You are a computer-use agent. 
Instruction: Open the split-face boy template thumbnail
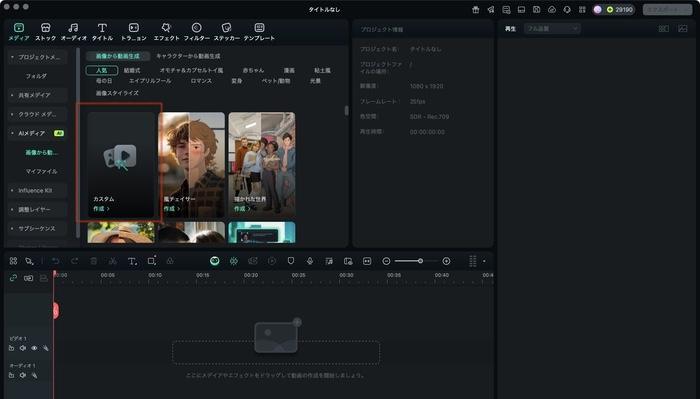pyautogui.click(x=192, y=165)
